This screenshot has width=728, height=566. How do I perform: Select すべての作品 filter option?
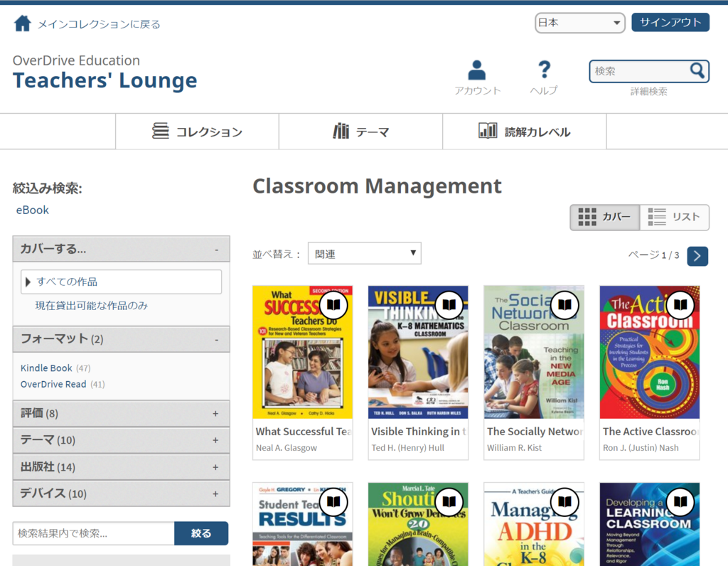[x=121, y=282]
